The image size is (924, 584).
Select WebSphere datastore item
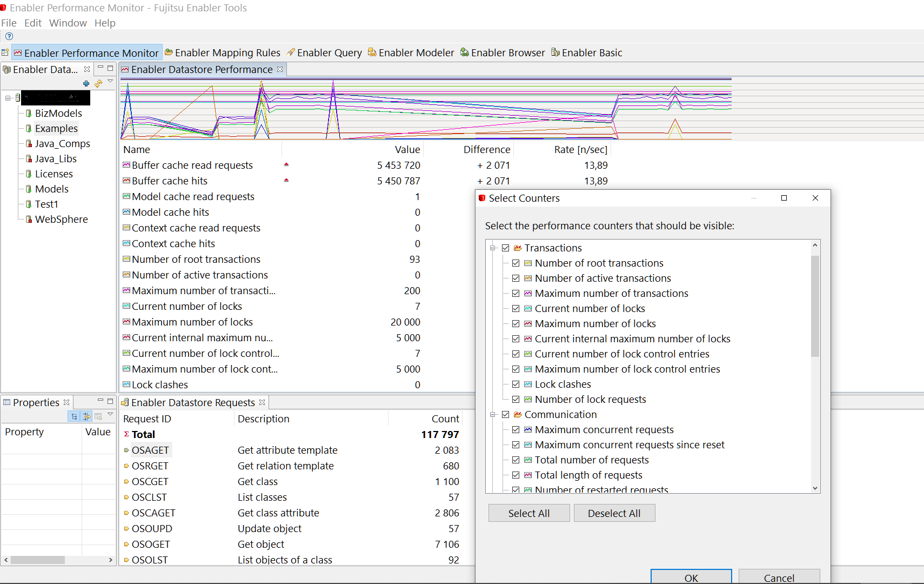(62, 219)
